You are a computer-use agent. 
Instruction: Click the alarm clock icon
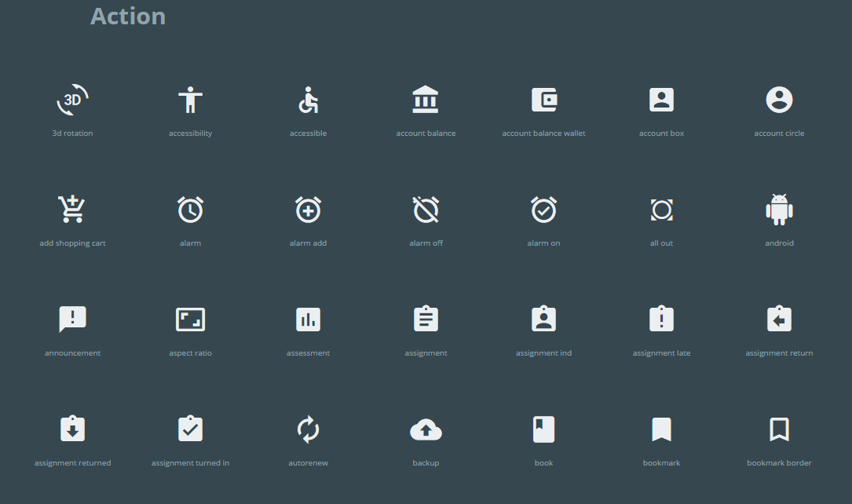(x=190, y=210)
